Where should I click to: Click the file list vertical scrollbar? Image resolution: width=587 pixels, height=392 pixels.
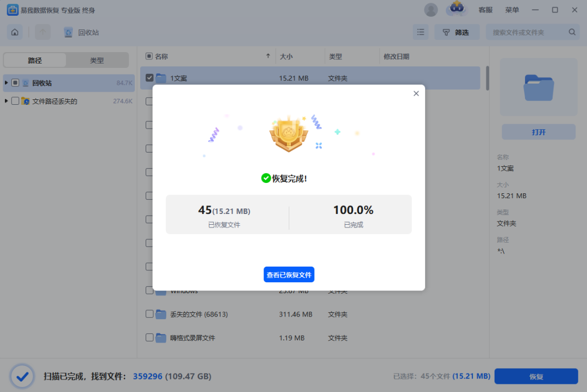(x=488, y=78)
